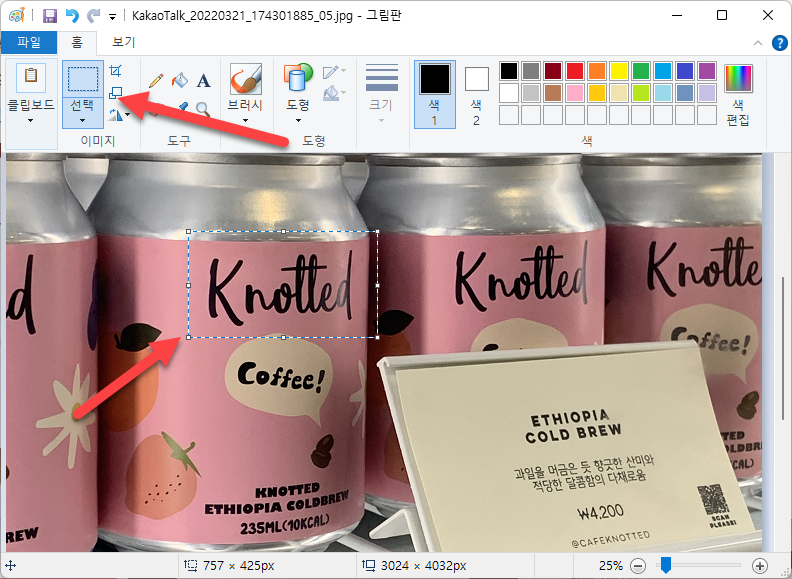Open the Rotate or flip dropdown
The height and width of the screenshot is (579, 792).
[x=119, y=115]
